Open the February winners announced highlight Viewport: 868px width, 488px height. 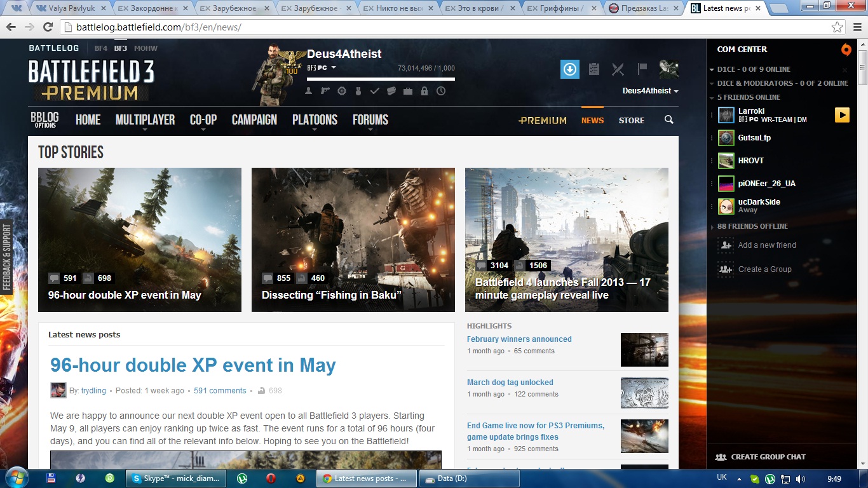tap(519, 339)
